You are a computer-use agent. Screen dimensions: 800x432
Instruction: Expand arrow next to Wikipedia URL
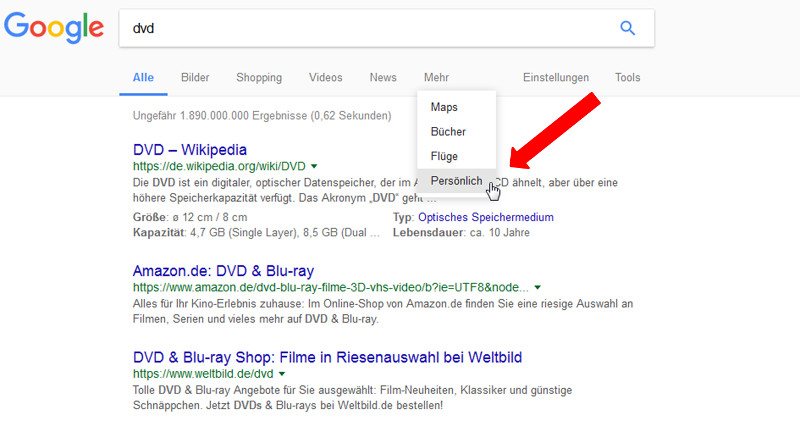tap(314, 166)
